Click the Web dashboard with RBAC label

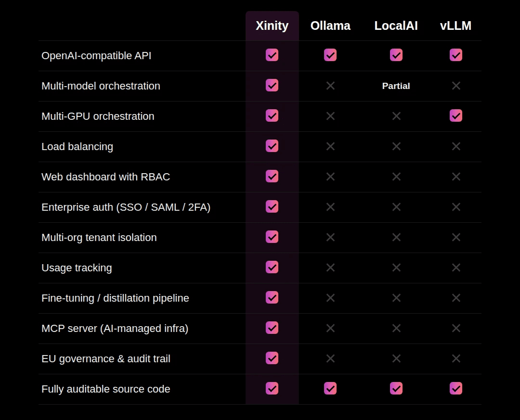[x=105, y=177]
